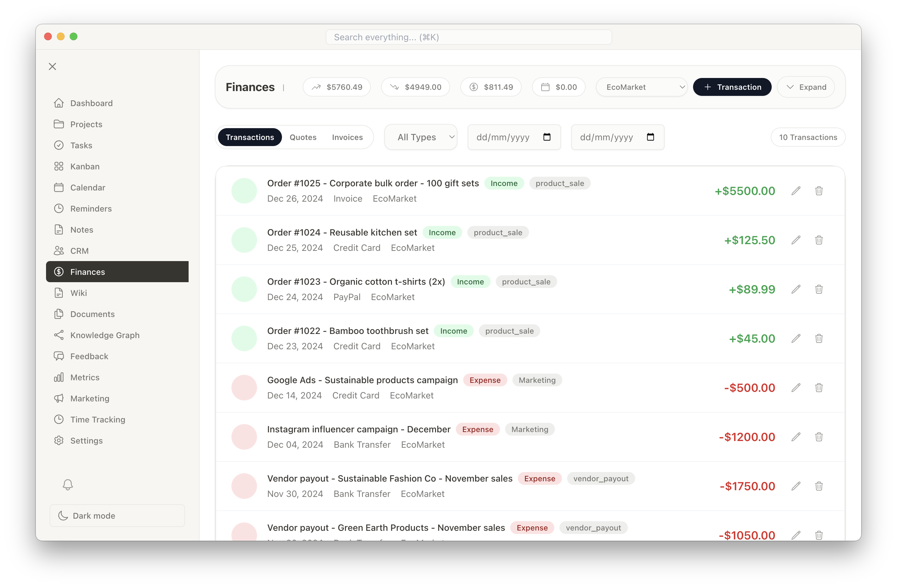The width and height of the screenshot is (897, 588).
Task: Delete Sustainable Fashion Co vendor payout
Action: 819,486
